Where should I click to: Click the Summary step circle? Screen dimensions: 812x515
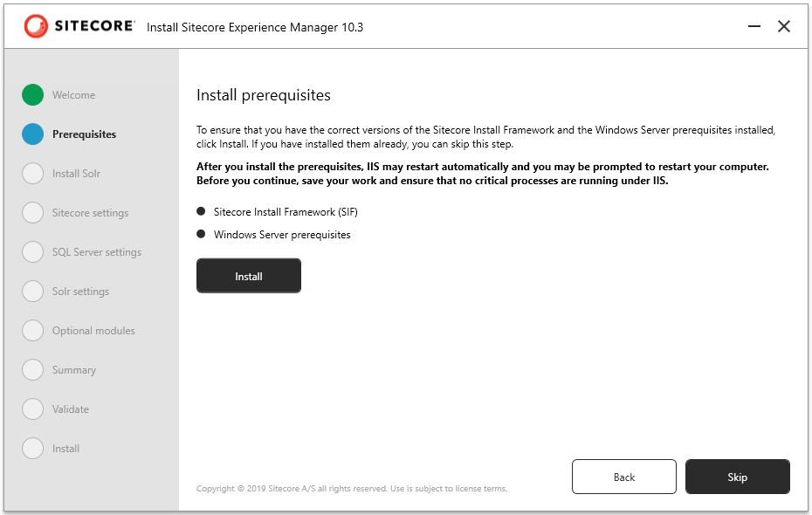pos(32,370)
